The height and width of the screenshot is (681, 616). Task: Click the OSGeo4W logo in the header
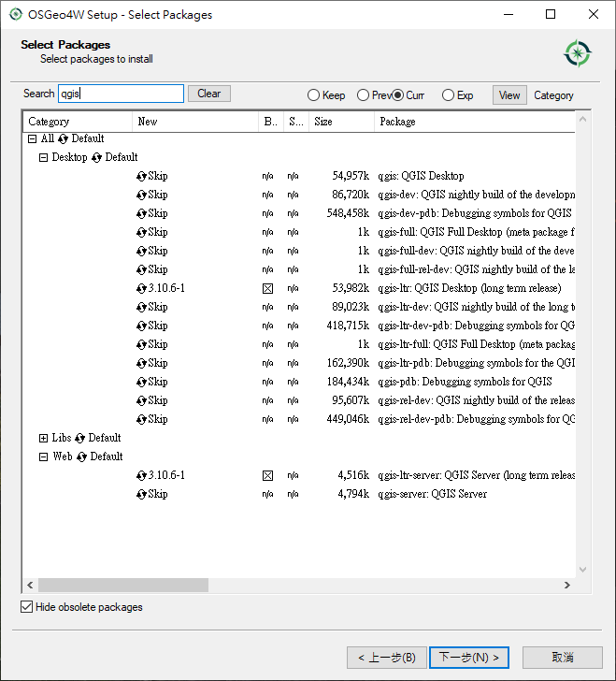tap(578, 53)
